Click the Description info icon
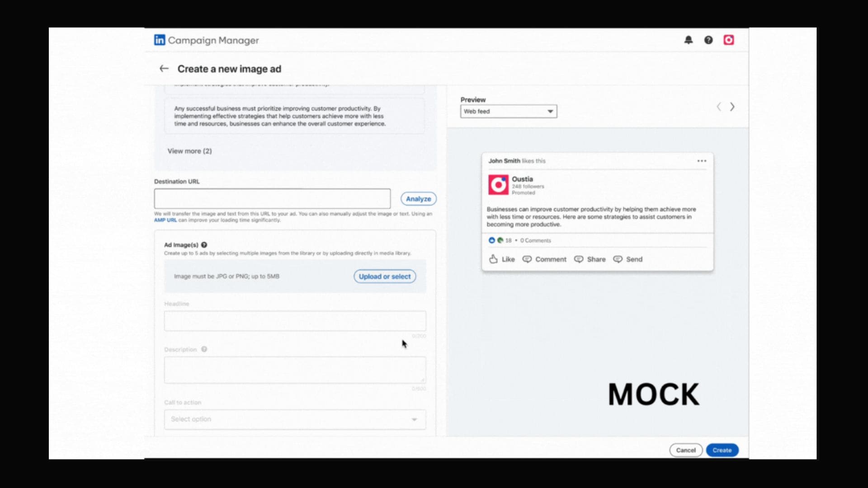Image resolution: width=868 pixels, height=488 pixels. [x=204, y=349]
